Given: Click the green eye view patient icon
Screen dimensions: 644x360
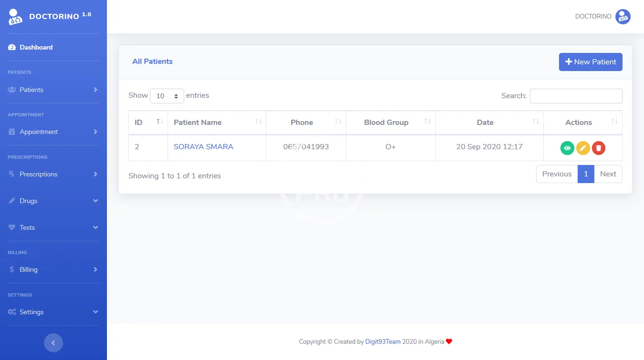Looking at the screenshot, I should point(567,148).
